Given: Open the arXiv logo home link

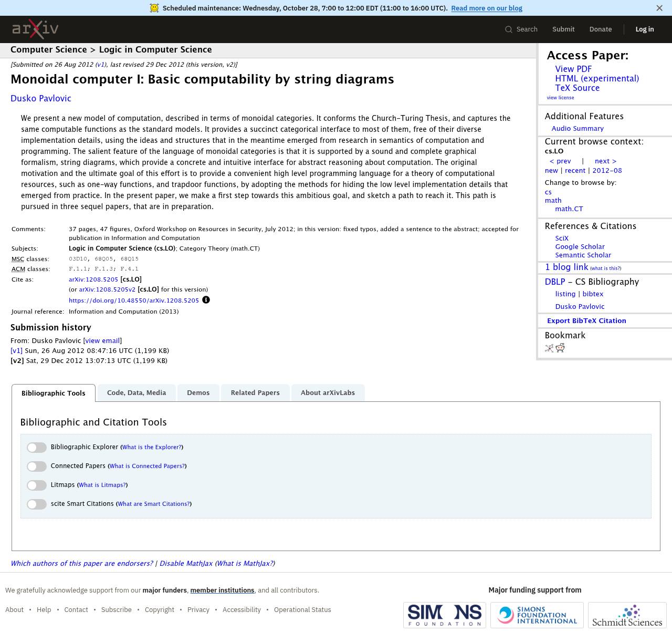Looking at the screenshot, I should click(x=35, y=29).
